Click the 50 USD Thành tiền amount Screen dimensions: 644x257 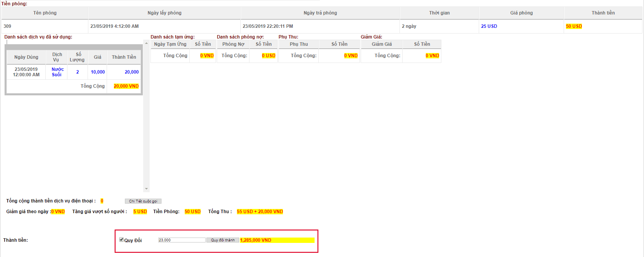[574, 26]
